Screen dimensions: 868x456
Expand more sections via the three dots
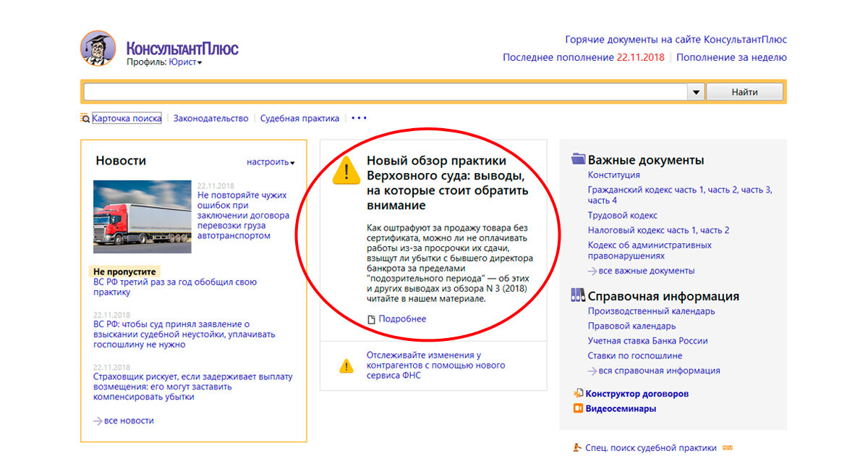pos(359,118)
